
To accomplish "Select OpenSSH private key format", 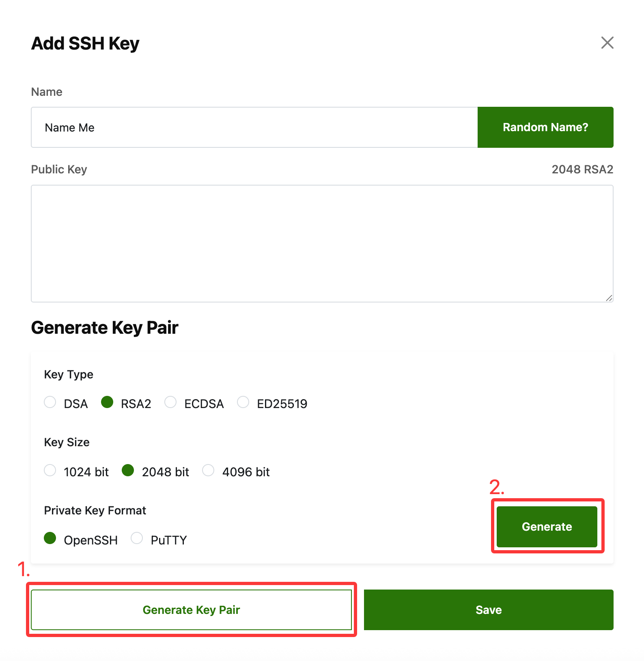I will [50, 538].
